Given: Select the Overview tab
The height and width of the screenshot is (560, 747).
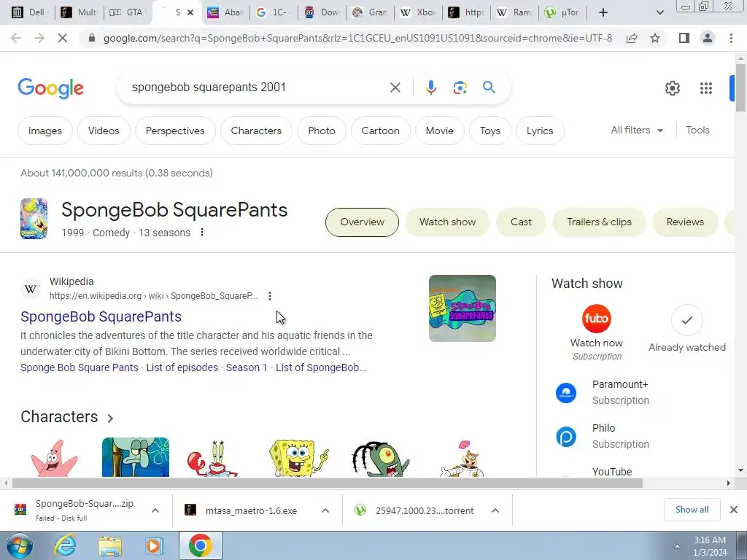Looking at the screenshot, I should [362, 222].
